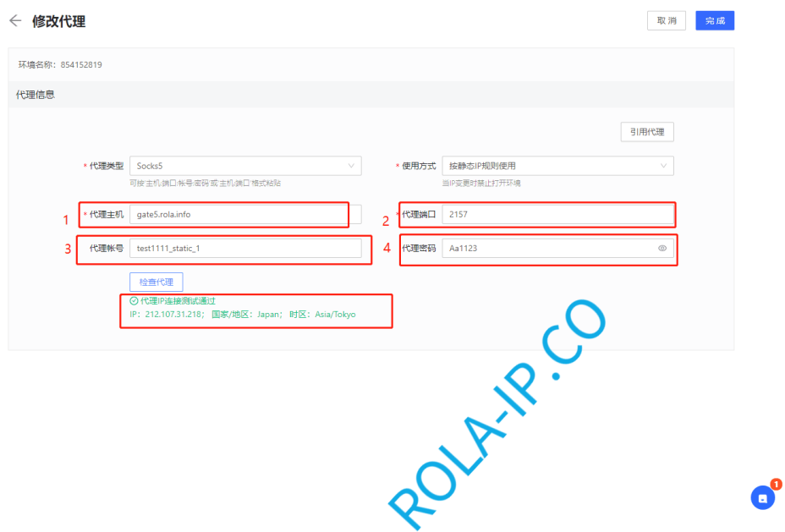This screenshot has height=532, width=785.
Task: Click the back arrow beside 修改代理
Action: [x=15, y=21]
